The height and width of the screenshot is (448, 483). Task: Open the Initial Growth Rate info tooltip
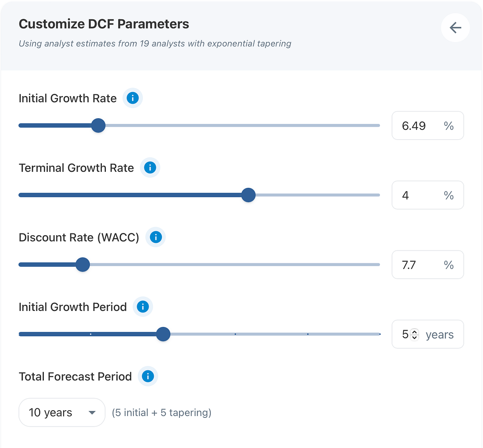[132, 98]
